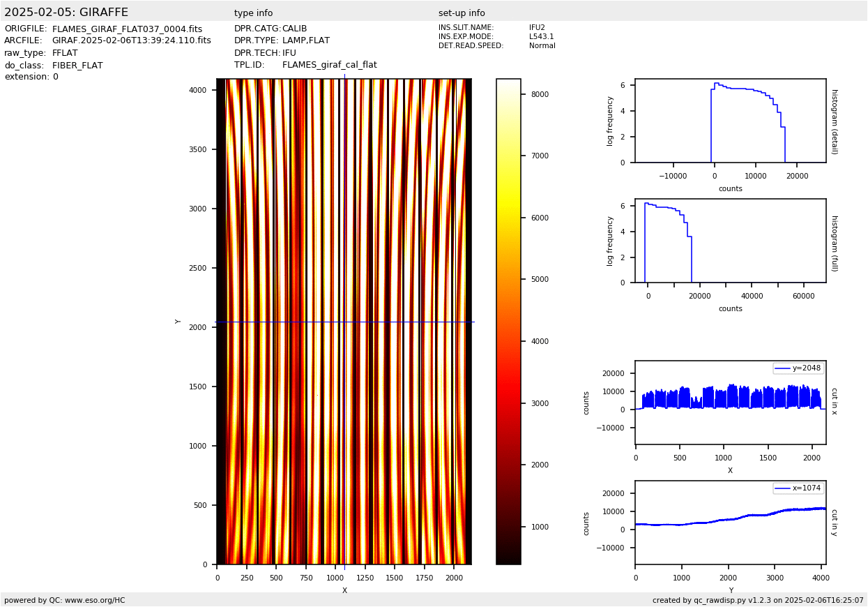
Task: Click the y=2048 legend entry
Action: 798,368
